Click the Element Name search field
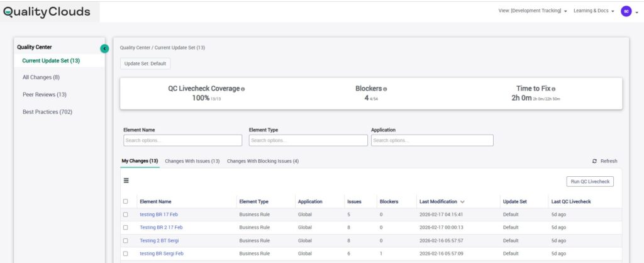 tap(182, 140)
